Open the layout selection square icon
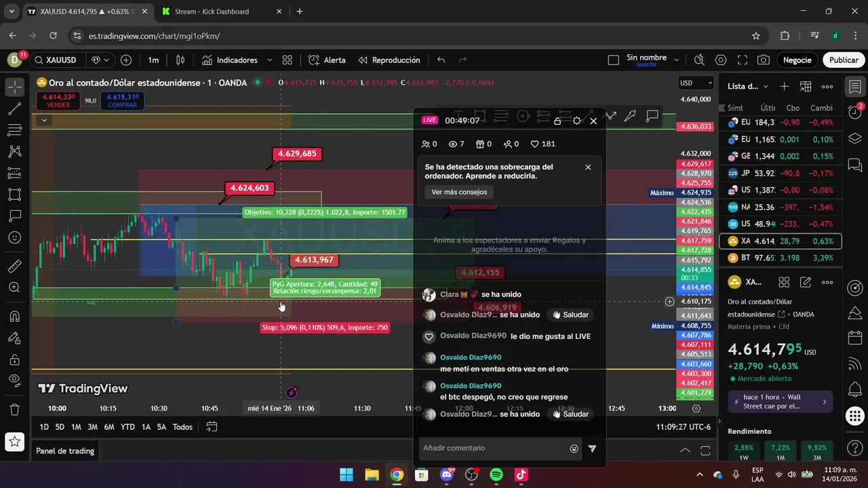The height and width of the screenshot is (488, 868). point(614,60)
